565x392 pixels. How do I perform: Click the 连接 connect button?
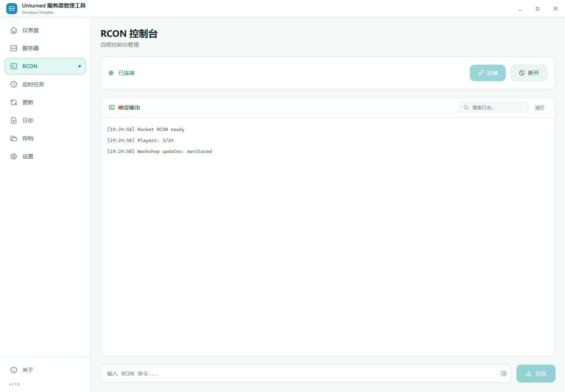pyautogui.click(x=488, y=73)
